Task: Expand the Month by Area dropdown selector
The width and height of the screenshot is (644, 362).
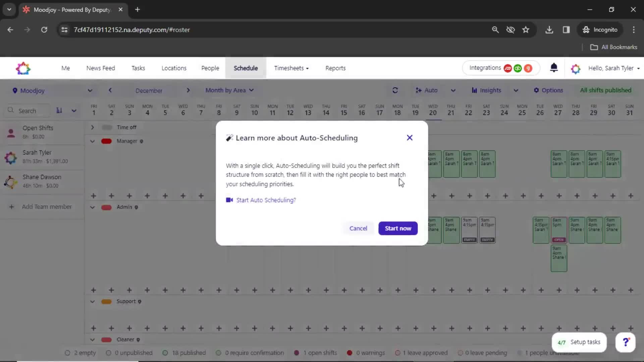Action: tap(229, 90)
